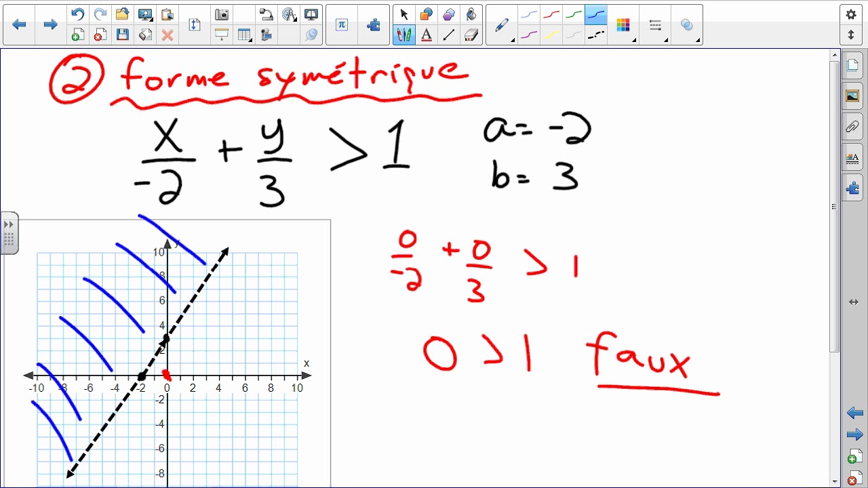Screen dimensions: 868x488
Task: Choose the light blue pen style
Action: [x=529, y=14]
